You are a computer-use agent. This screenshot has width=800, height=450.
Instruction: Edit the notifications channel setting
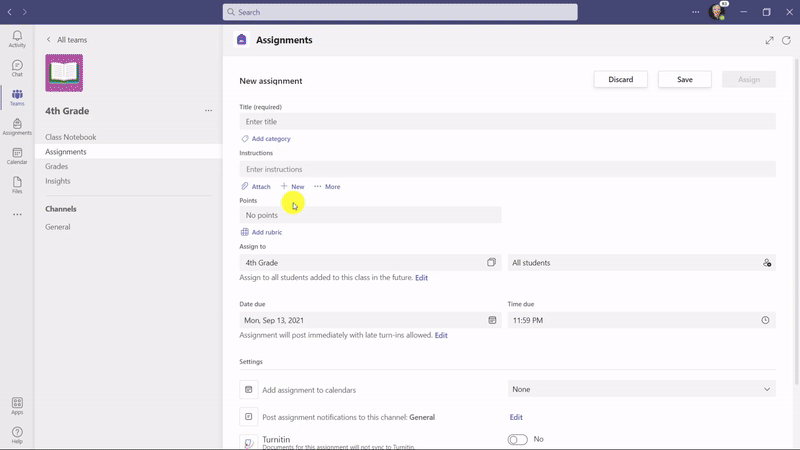[516, 417]
